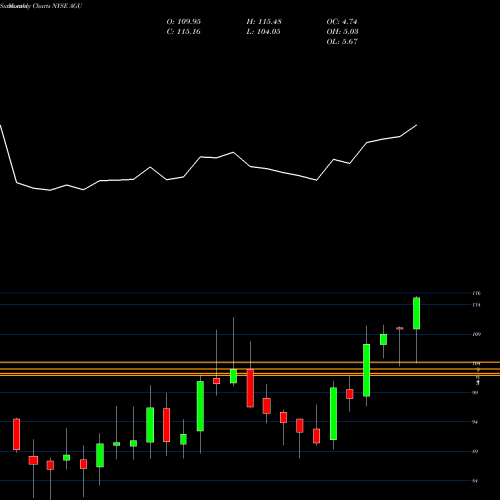Click the 'OC: 4.74' reading

(342, 22)
